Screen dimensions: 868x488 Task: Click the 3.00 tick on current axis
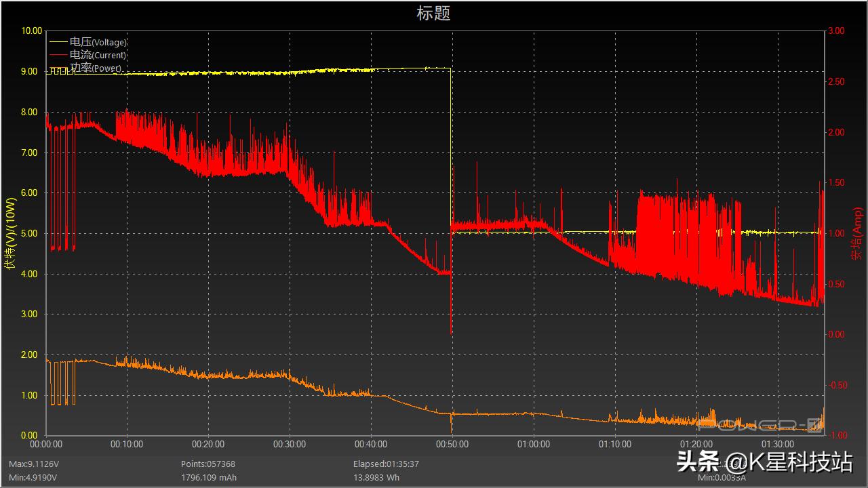[x=836, y=30]
